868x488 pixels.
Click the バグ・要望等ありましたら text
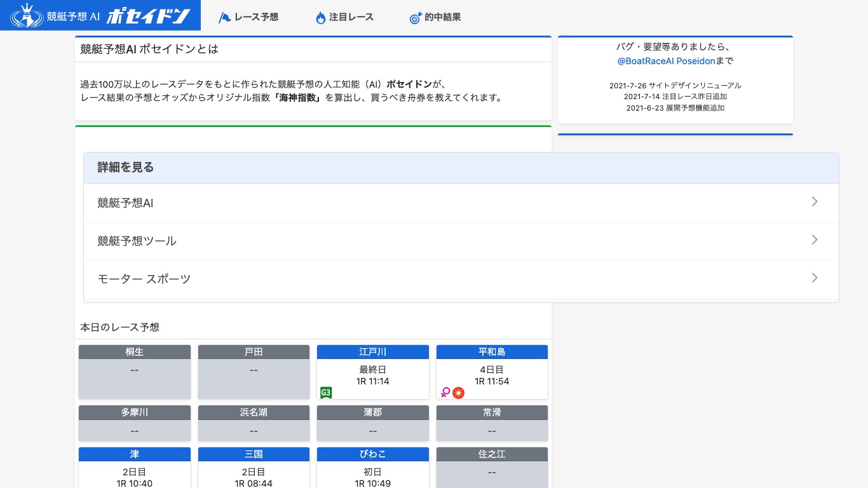pos(675,47)
